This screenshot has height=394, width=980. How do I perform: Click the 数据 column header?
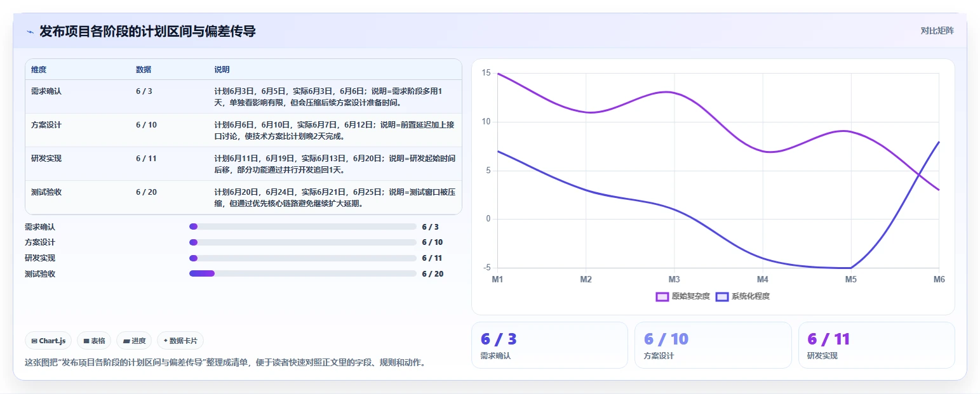coord(144,69)
